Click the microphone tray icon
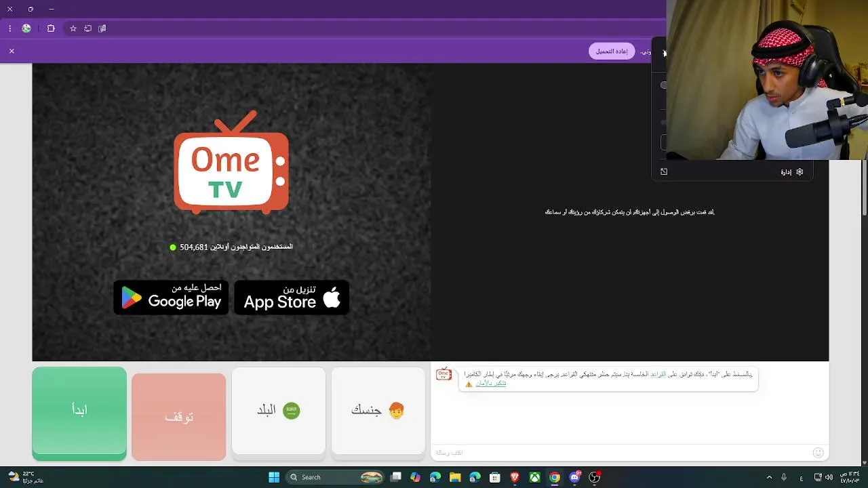Viewport: 868px width, 488px height. (x=784, y=477)
